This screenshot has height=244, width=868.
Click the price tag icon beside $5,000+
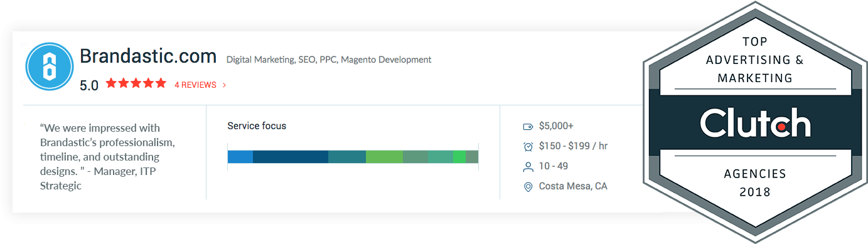[x=528, y=127]
